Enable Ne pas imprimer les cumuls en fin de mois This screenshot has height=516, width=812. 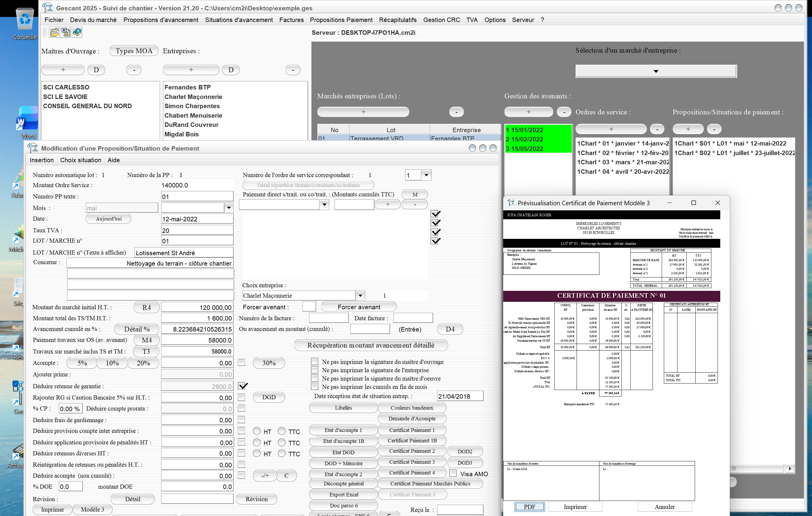point(314,386)
